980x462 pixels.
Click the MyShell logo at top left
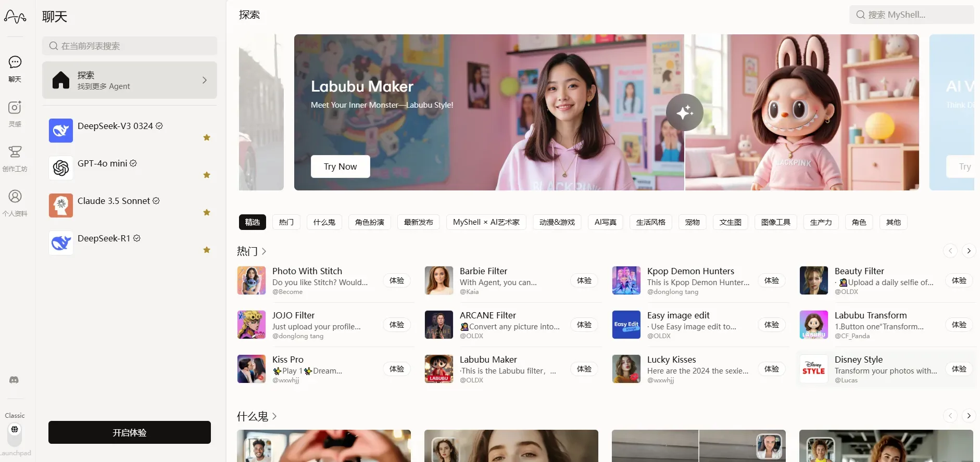pyautogui.click(x=15, y=17)
